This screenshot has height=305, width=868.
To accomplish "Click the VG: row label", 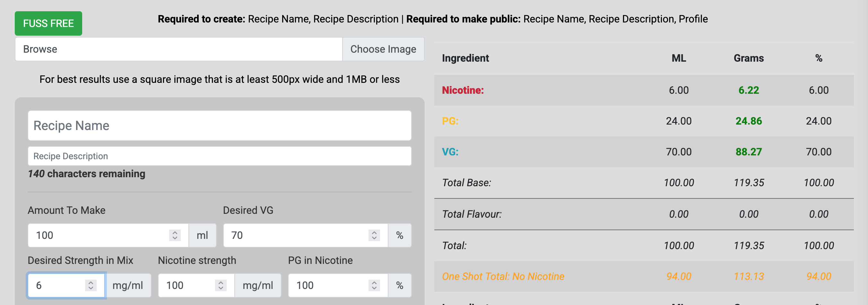I will pyautogui.click(x=450, y=152).
